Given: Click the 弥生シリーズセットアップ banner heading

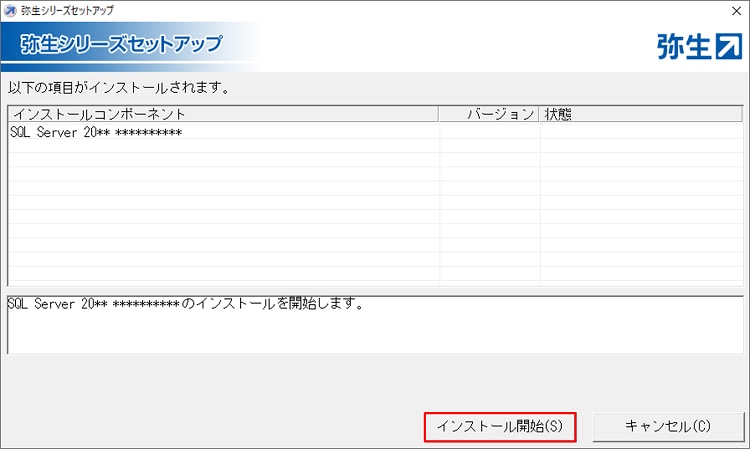Looking at the screenshot, I should point(121,44).
